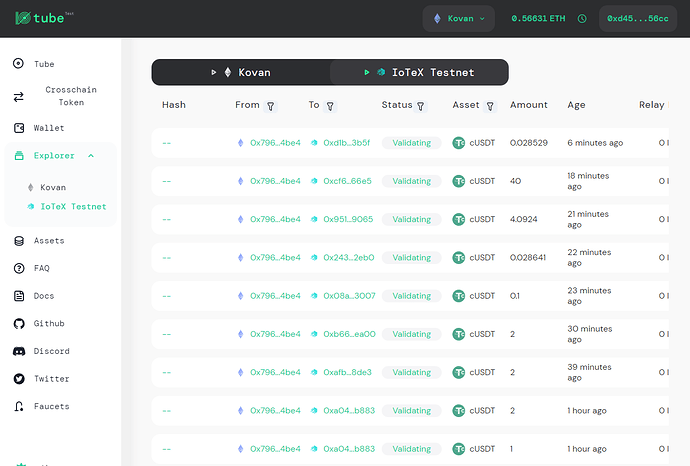Click the Discord icon
Image resolution: width=690 pixels, height=466 pixels.
pos(19,351)
